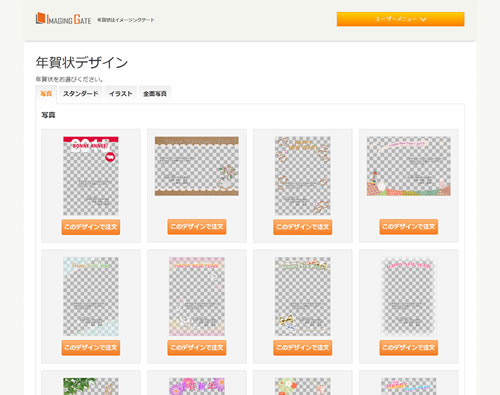The image size is (500, 395).
Task: Select the purple flowers card thumbnail
Action: coord(197,386)
